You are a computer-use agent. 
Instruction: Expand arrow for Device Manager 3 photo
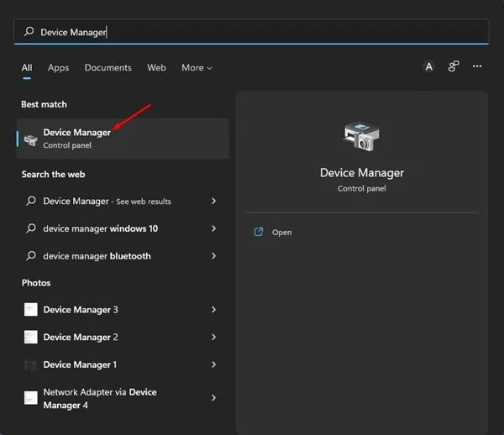(x=214, y=310)
